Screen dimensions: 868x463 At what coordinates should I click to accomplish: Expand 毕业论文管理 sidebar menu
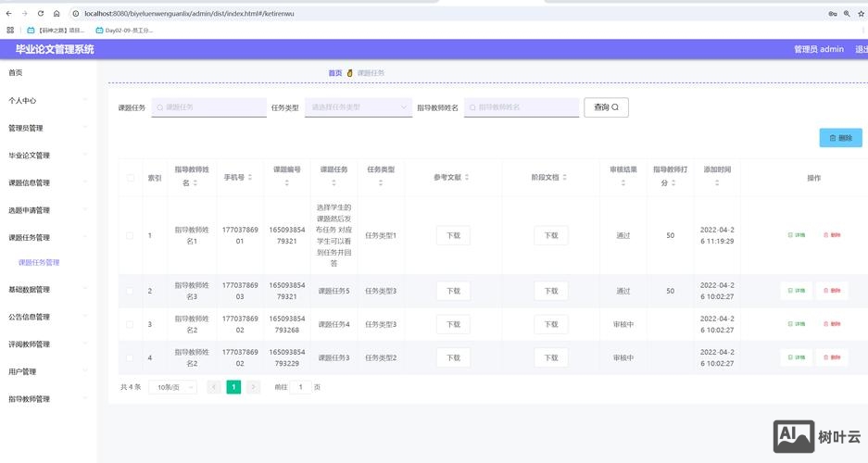[48, 156]
